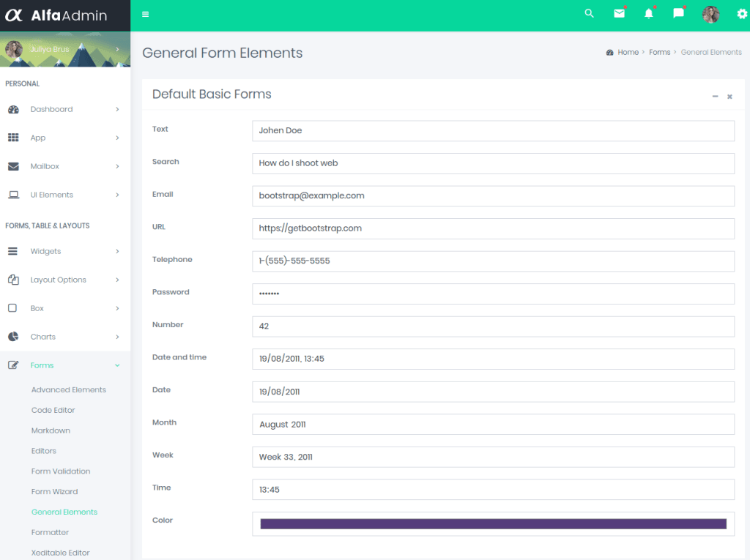Open settings gear icon in header
This screenshot has width=750, height=560.
click(742, 15)
